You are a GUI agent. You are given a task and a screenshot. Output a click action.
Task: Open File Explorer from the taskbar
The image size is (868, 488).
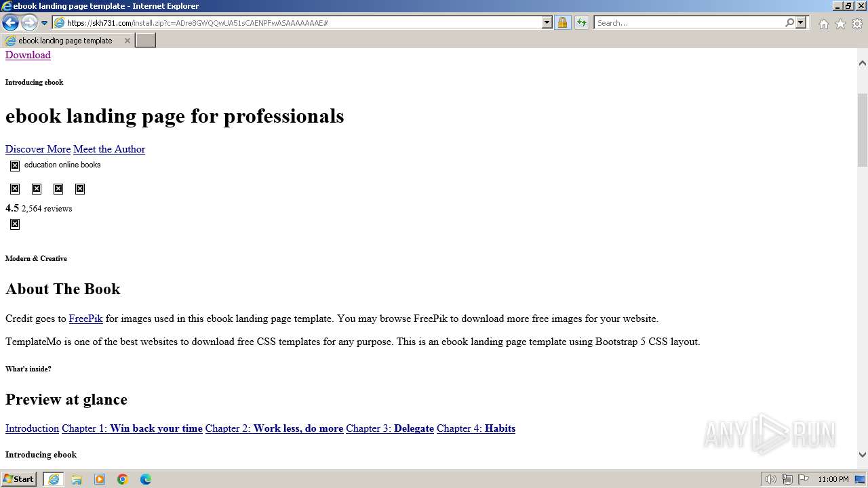(x=77, y=479)
